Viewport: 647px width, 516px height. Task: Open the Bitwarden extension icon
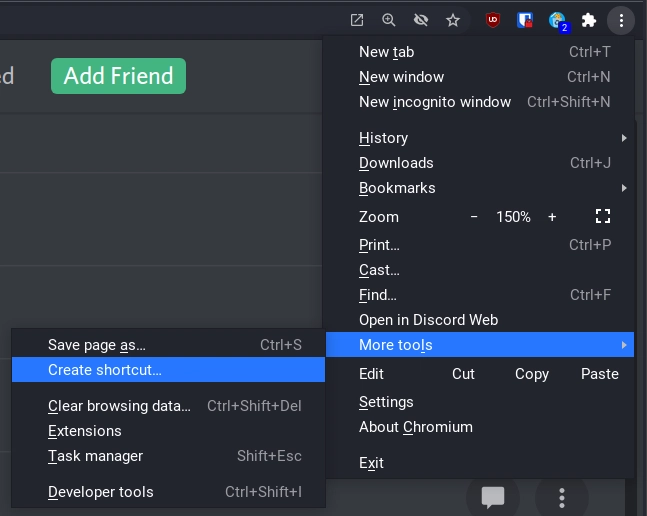pyautogui.click(x=525, y=20)
